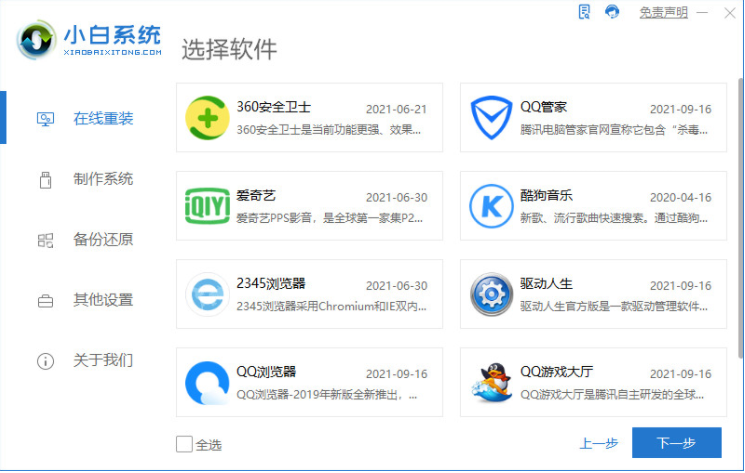The image size is (745, 473).
Task: Choose the 2345浏览器 e-logo icon
Action: click(207, 294)
